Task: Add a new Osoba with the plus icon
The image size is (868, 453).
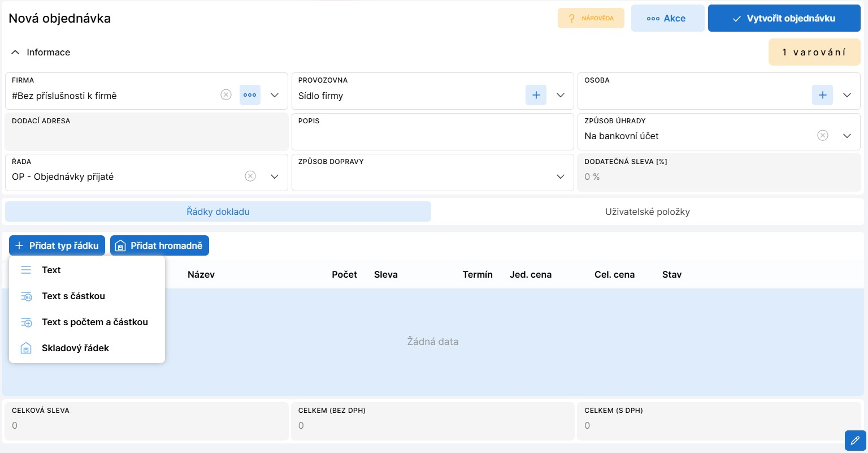Action: [823, 95]
